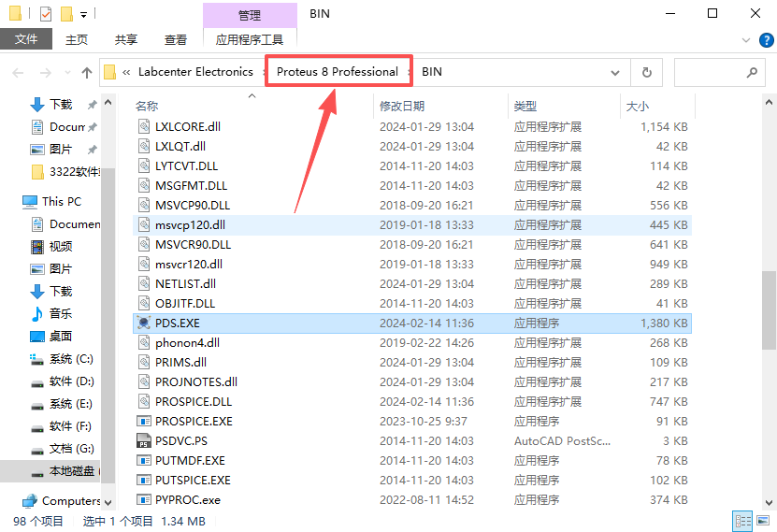The height and width of the screenshot is (532, 777).
Task: Open the 文件 menu
Action: pos(26,39)
